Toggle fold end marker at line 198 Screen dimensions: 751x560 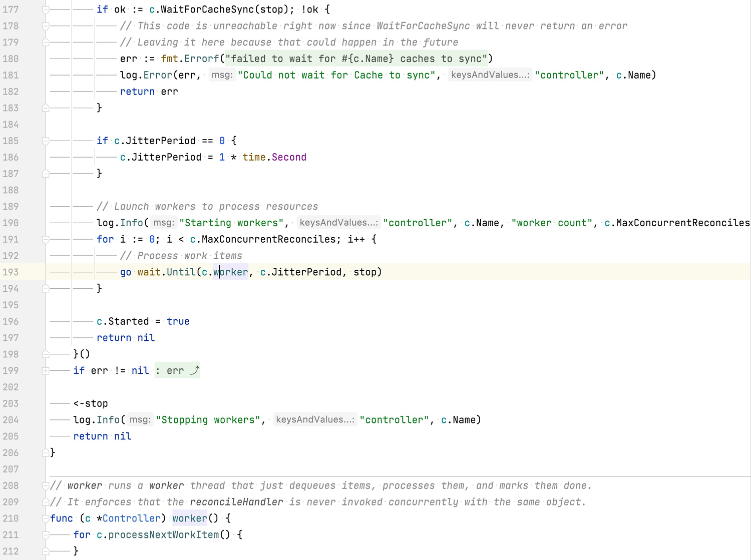[x=46, y=354]
